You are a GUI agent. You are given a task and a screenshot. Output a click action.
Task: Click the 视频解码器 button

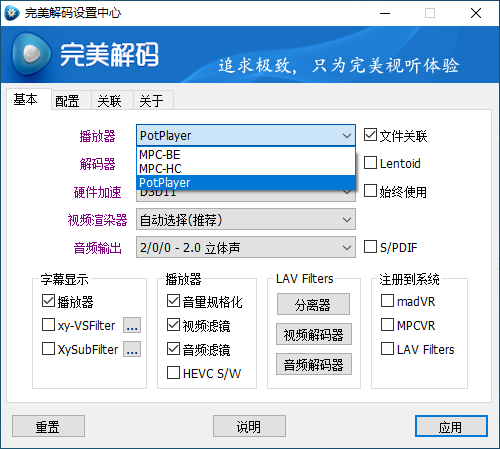314,334
